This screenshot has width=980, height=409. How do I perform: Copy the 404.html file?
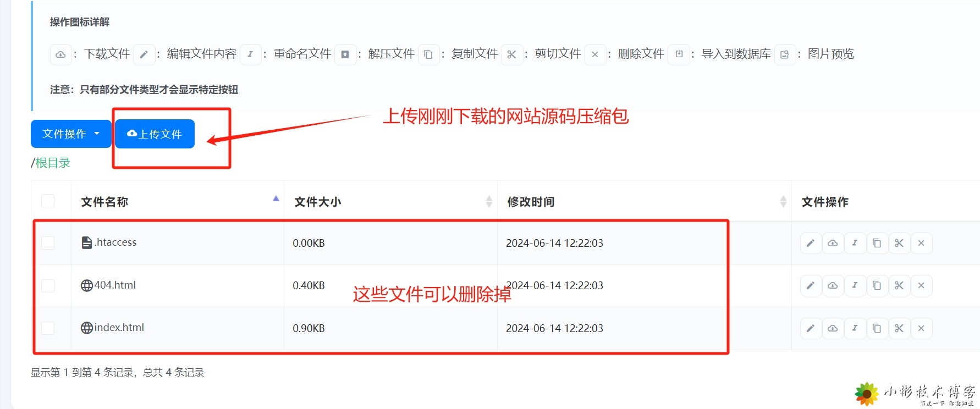pos(877,285)
